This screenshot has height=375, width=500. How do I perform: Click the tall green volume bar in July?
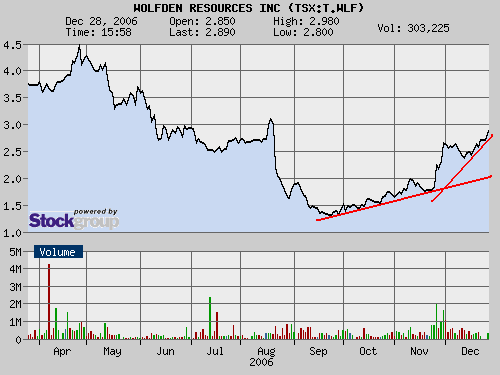[x=210, y=318]
